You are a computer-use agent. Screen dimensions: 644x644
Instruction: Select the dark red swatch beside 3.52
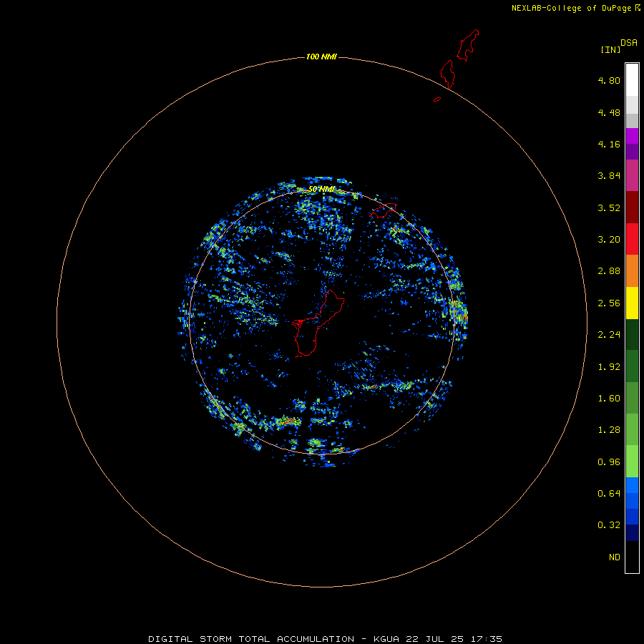coord(632,208)
